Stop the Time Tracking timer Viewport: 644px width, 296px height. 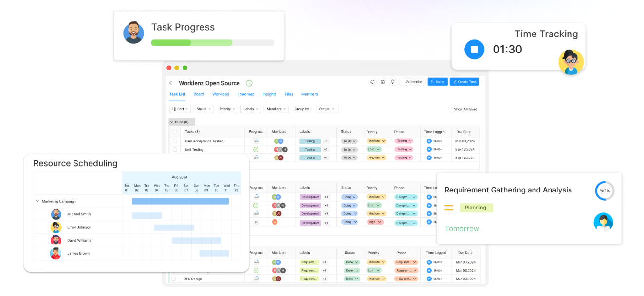coord(475,50)
